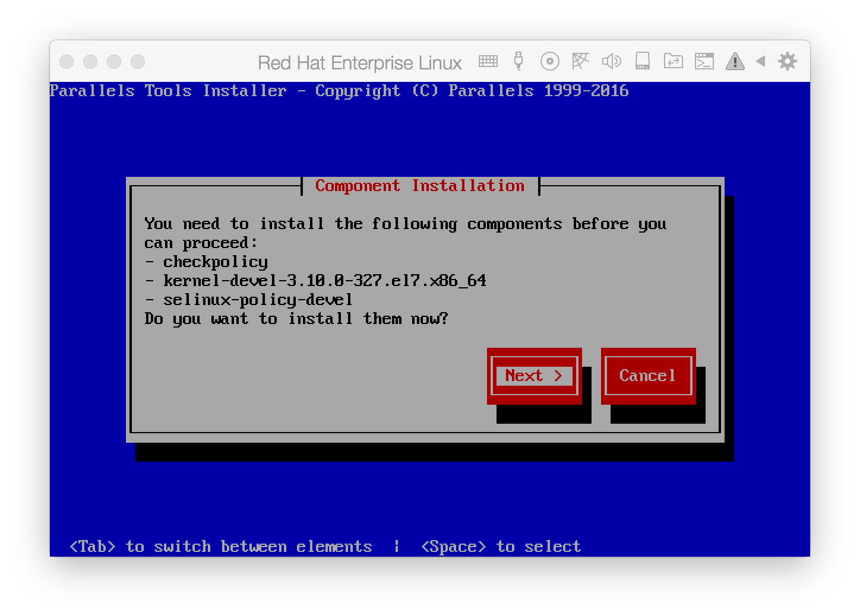Image resolution: width=860 pixels, height=616 pixels.
Task: Click the minimize window button
Action: pos(90,62)
